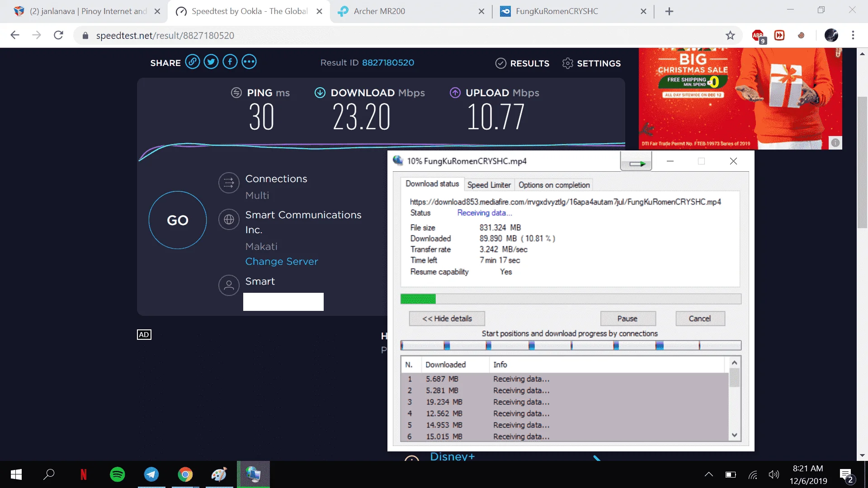Click the download dialog's green arrow button
Viewport: 868px width, 488px height.
(x=636, y=162)
